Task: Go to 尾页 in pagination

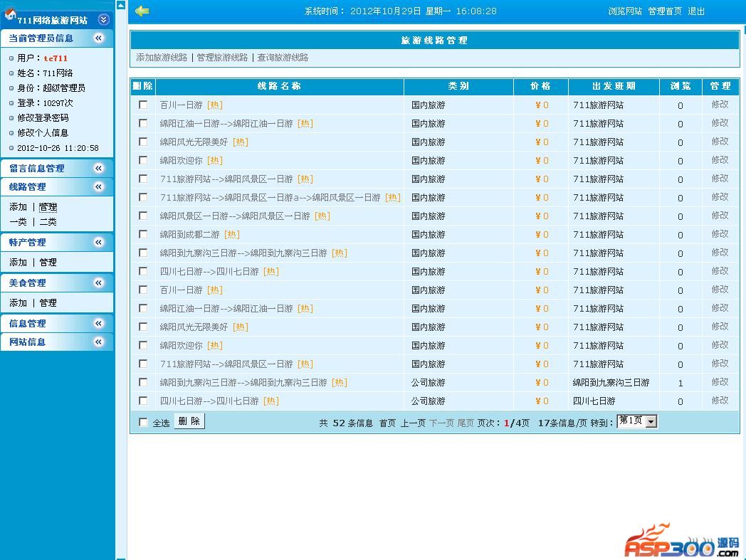Action: 466,423
